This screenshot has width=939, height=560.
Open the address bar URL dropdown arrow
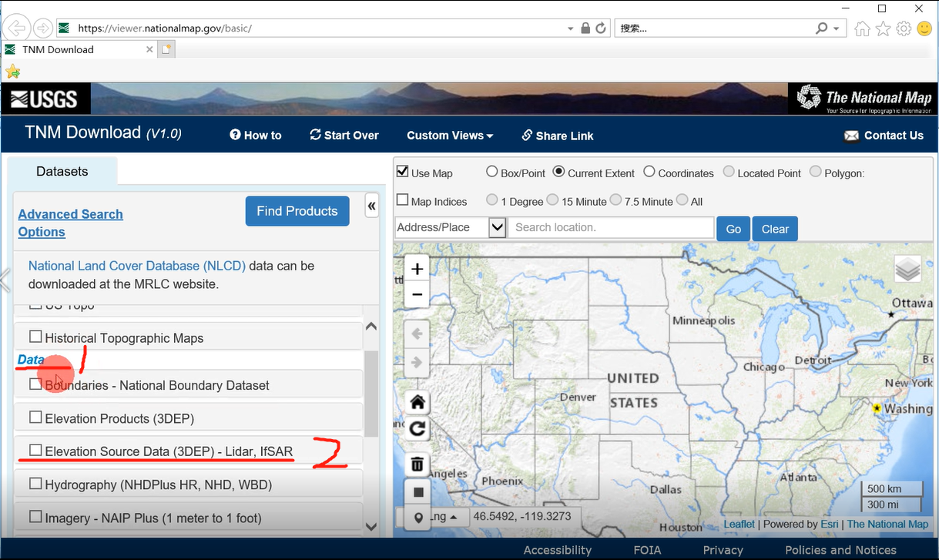coord(571,29)
